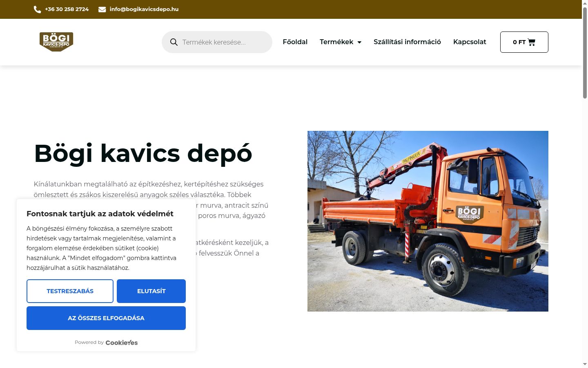Open the shopping cart icon
The width and height of the screenshot is (588, 368).
tap(531, 42)
